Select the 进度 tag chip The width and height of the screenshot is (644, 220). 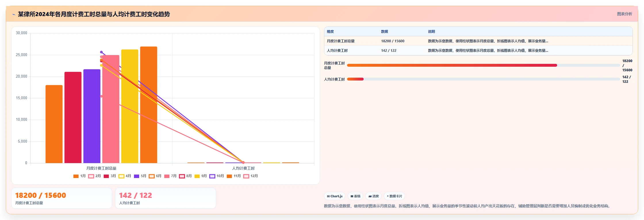tap(373, 196)
